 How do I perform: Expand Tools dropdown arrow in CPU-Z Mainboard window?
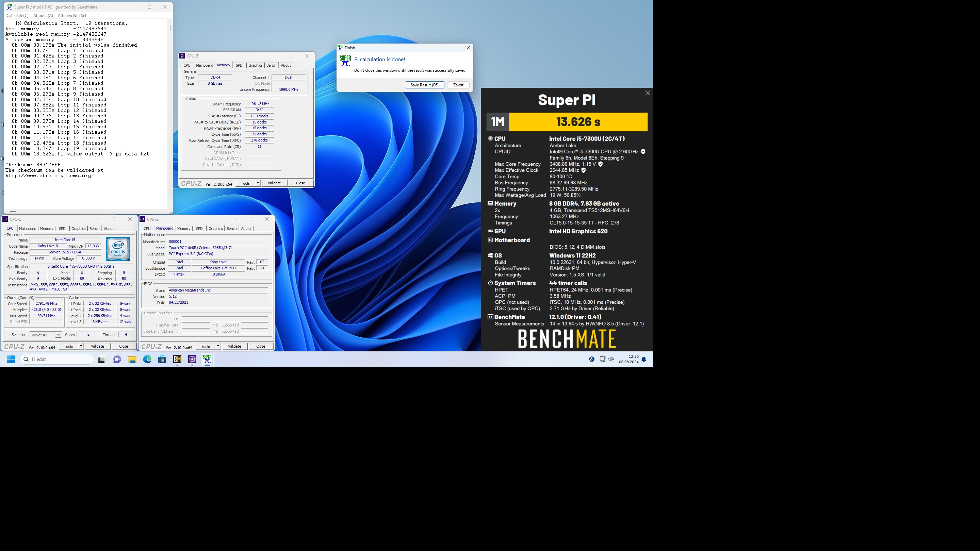pyautogui.click(x=218, y=347)
